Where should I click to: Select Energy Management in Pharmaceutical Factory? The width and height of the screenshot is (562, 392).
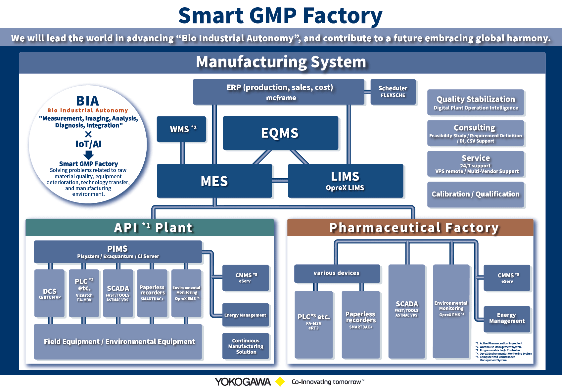point(507,319)
